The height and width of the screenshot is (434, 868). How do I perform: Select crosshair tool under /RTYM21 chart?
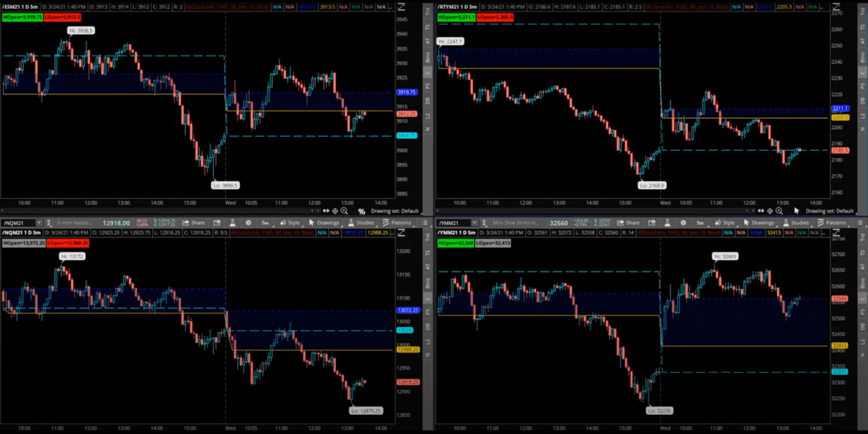(770, 210)
